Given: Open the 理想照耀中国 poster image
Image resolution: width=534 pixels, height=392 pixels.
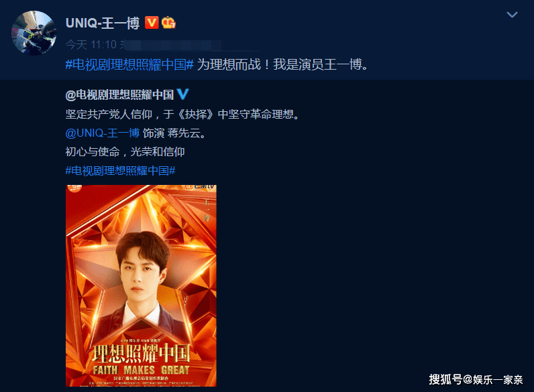Looking at the screenshot, I should point(141,285).
